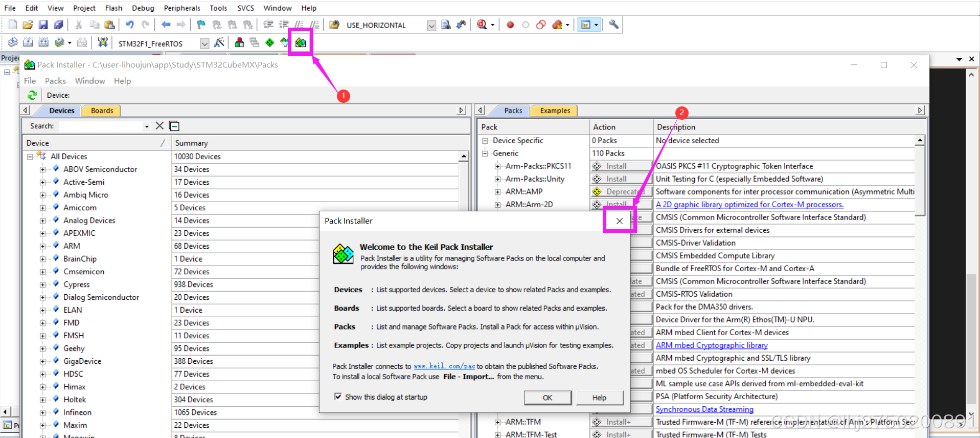Open Manage Project Items icon
Screen dimensions: 980x438
pos(239,42)
